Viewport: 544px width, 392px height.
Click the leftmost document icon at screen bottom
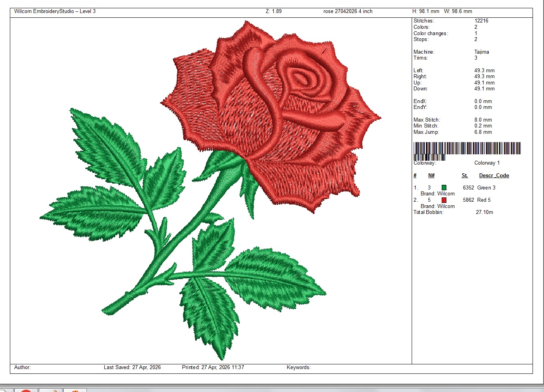(3, 390)
